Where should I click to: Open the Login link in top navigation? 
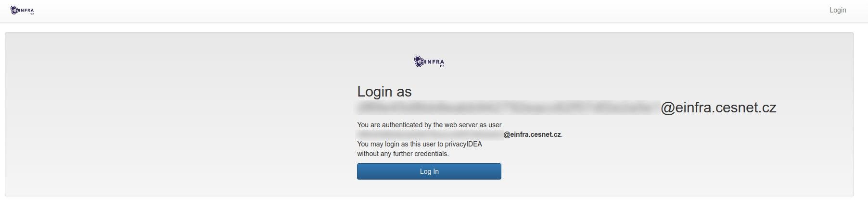pos(837,10)
